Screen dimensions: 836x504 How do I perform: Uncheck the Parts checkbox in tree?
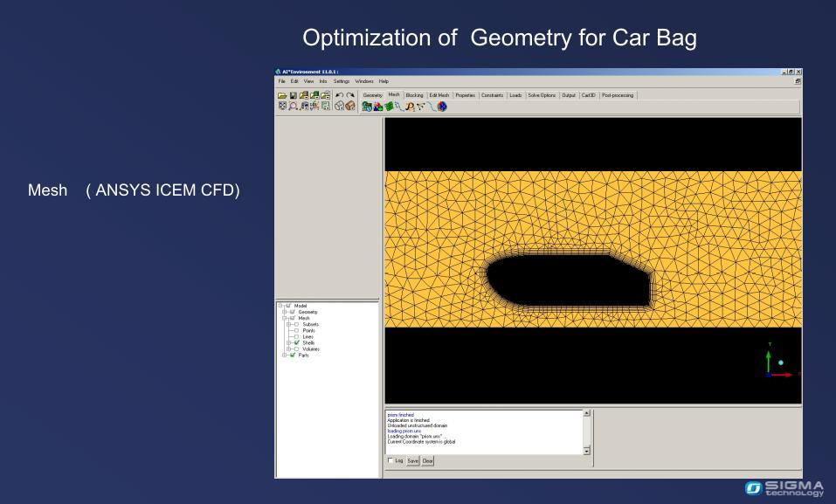pyautogui.click(x=293, y=356)
